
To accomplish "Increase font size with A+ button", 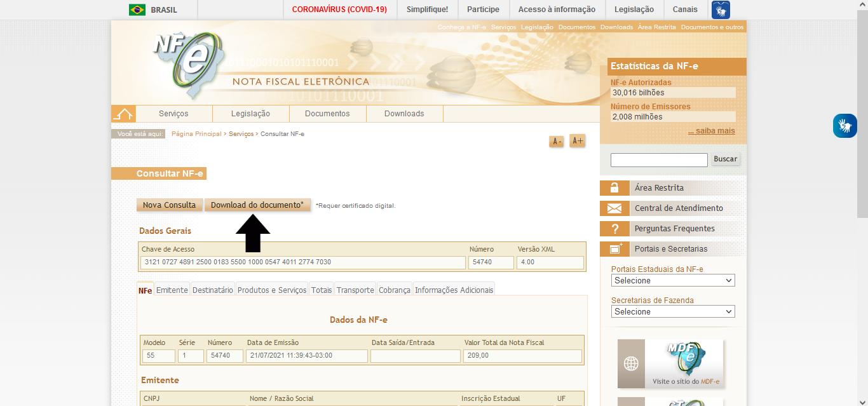I will click(578, 141).
